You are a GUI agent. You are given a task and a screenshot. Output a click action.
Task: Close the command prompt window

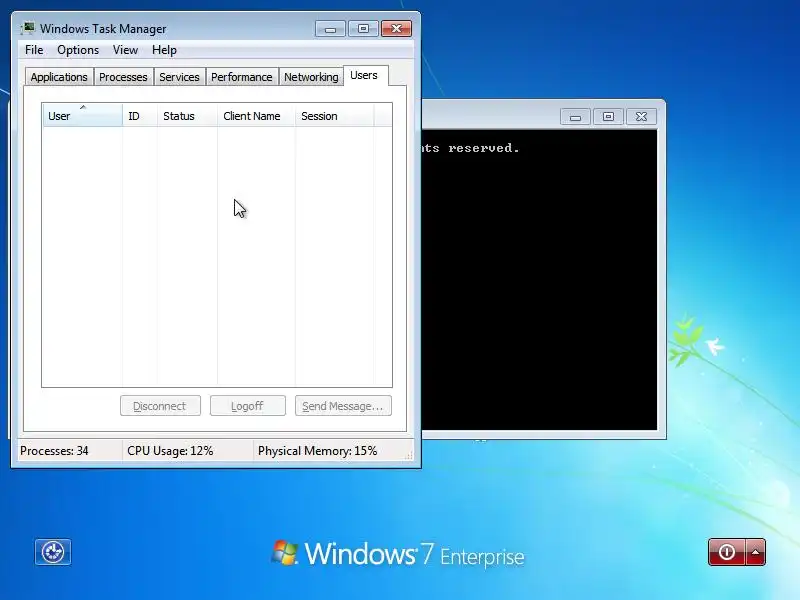pos(641,117)
